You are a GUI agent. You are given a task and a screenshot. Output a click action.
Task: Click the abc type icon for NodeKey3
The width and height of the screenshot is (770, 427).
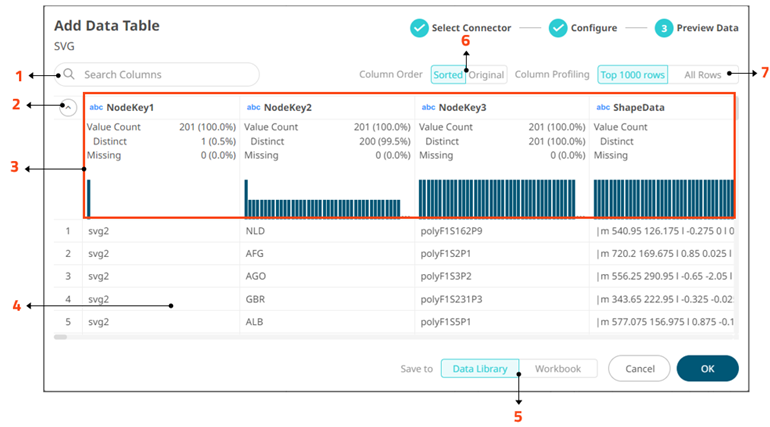[428, 107]
